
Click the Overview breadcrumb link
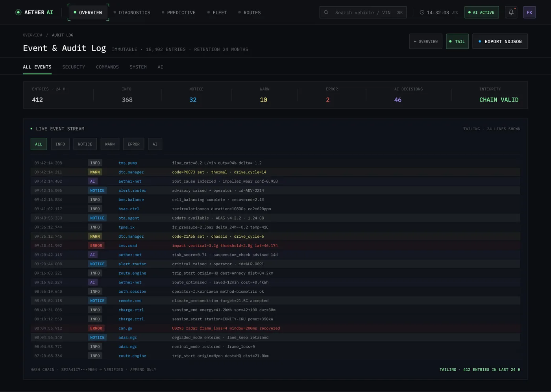32,35
